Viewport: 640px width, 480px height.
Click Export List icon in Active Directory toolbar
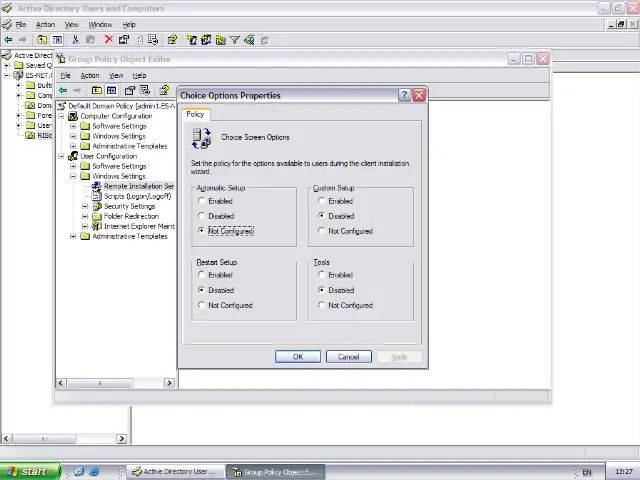coord(153,40)
